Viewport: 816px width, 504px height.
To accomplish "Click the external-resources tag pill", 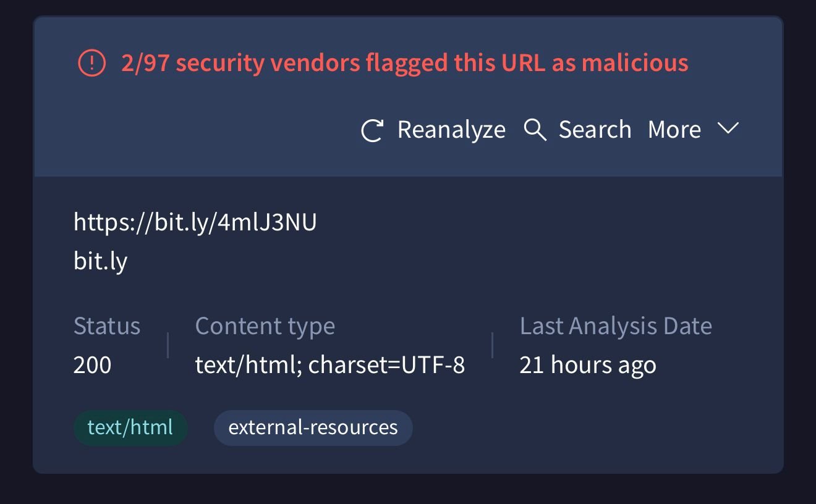I will pos(313,427).
